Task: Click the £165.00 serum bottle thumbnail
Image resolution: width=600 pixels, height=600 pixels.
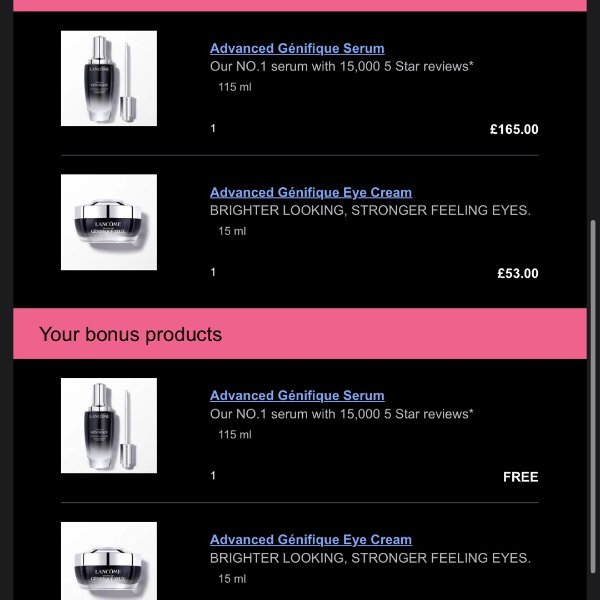Action: pyautogui.click(x=109, y=78)
